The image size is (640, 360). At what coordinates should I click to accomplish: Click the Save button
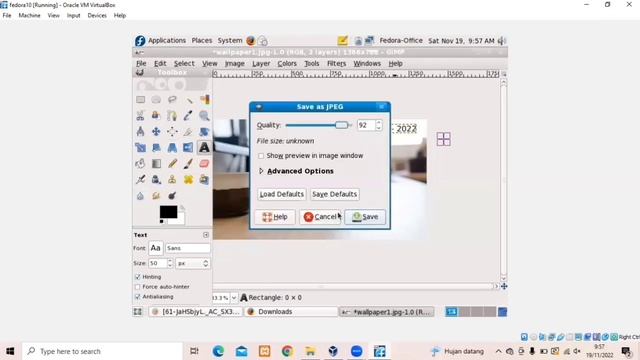pos(365,217)
